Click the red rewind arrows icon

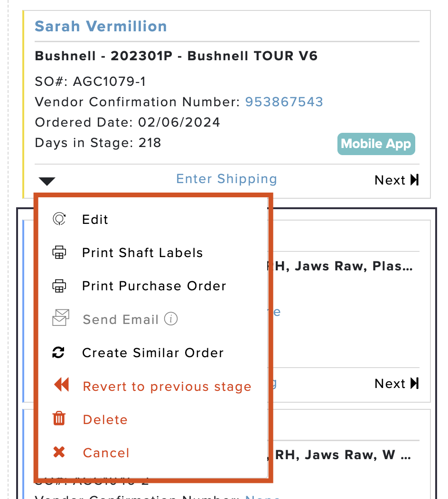tap(61, 384)
